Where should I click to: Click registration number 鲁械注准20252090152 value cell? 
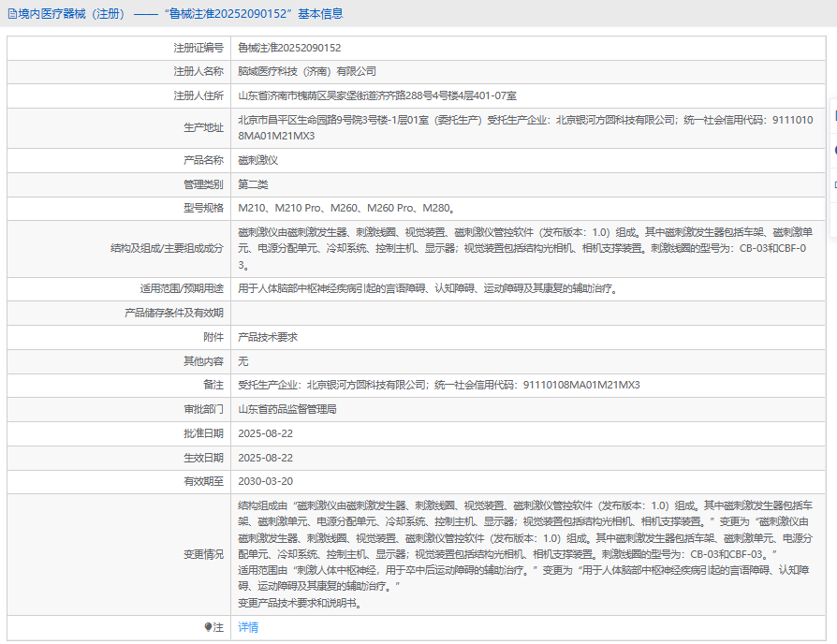289,47
